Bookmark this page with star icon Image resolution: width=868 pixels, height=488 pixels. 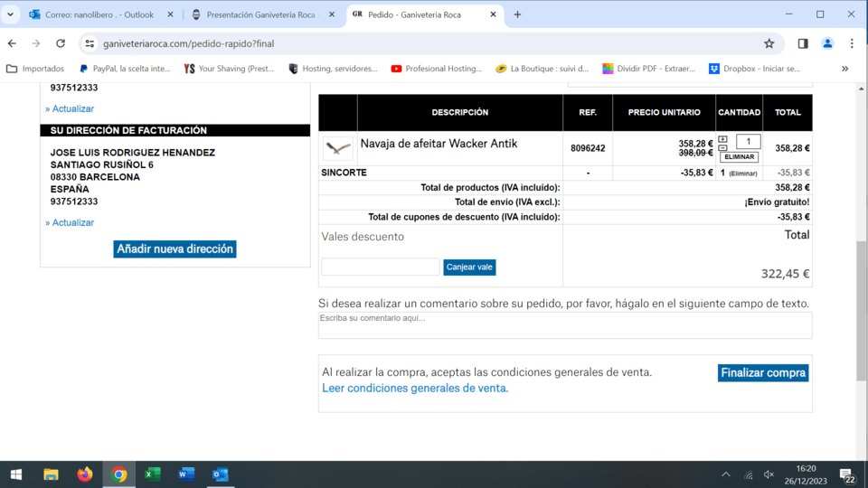(769, 43)
